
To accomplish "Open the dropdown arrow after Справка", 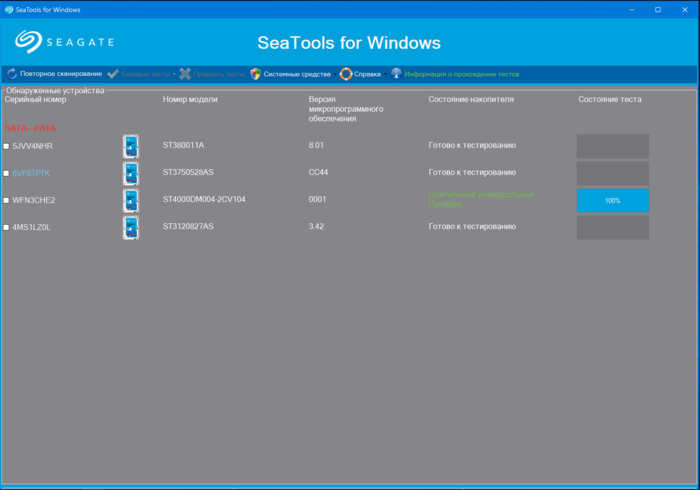I will tap(385, 74).
